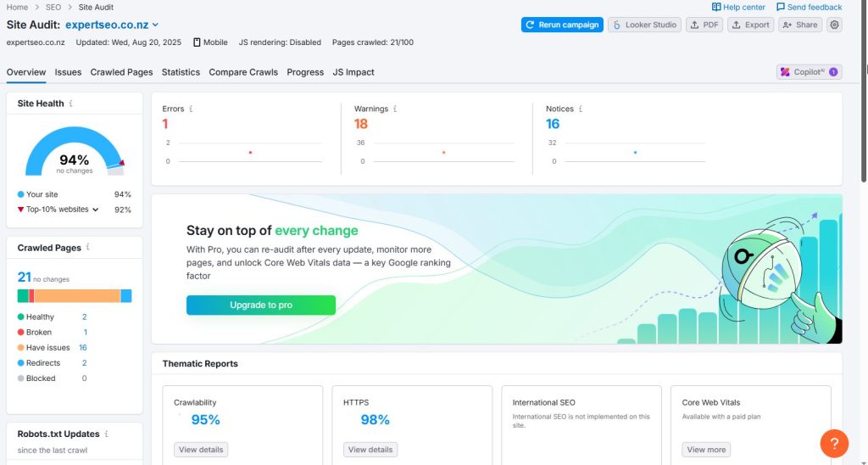Click the vertical page scrollbar

pyautogui.click(x=864, y=90)
